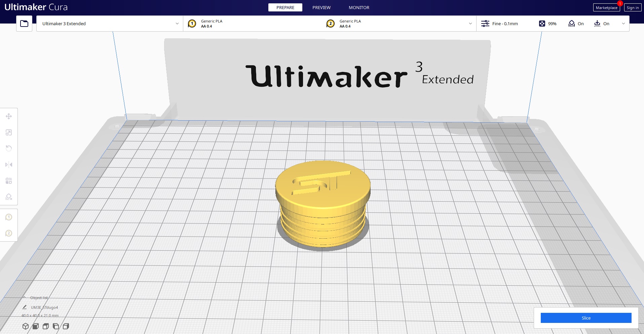Select the UM3E_STdugo4 object name
Viewport: 644px width, 334px height.
point(44,307)
